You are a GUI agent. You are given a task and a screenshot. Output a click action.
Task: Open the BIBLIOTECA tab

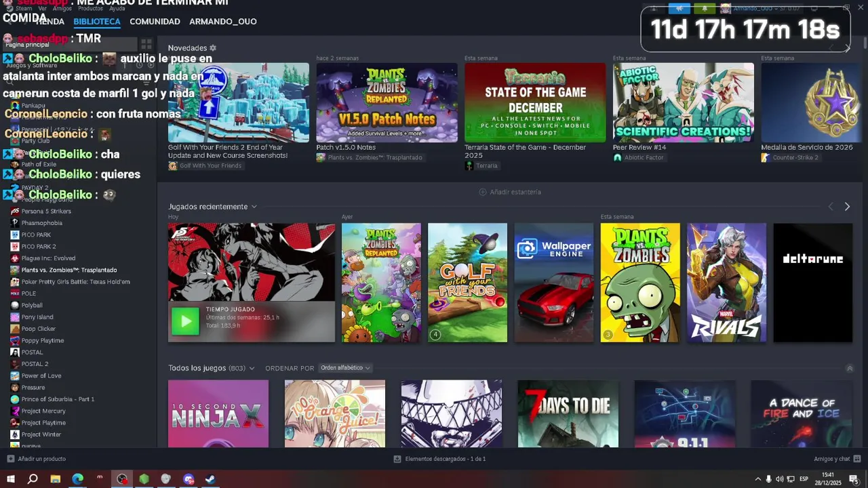[x=97, y=22]
